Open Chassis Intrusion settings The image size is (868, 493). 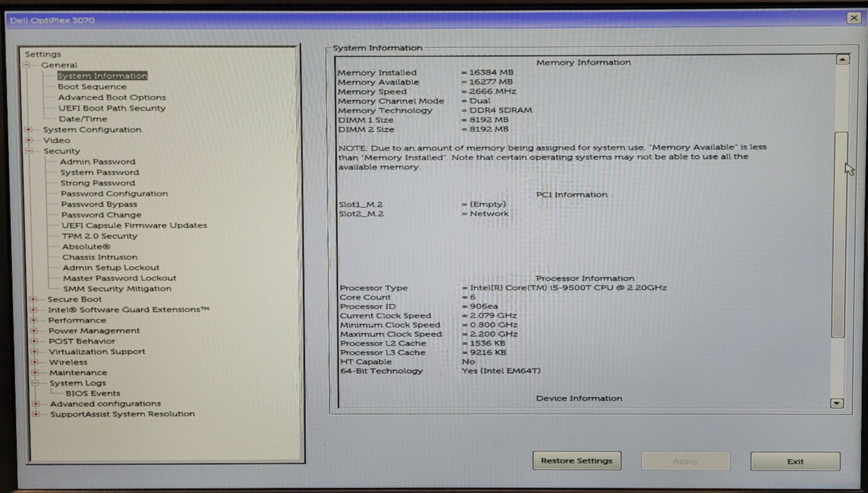100,257
